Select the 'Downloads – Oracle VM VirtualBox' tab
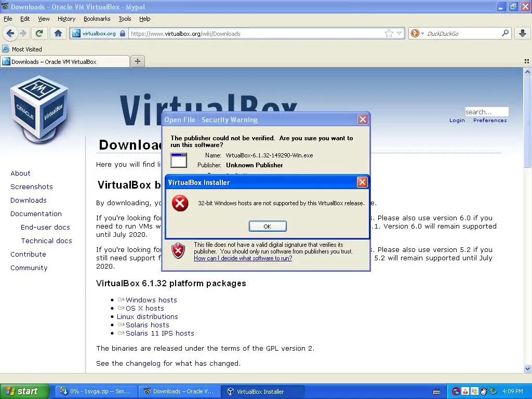Image resolution: width=532 pixels, height=399 pixels. [x=65, y=61]
